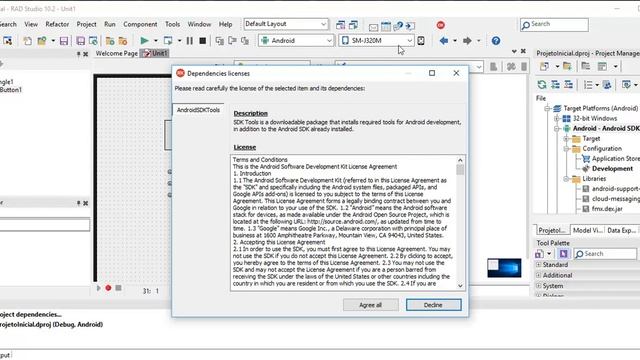Screen dimensions: 640x360
Task: Open the Run menu
Action: 110,24
